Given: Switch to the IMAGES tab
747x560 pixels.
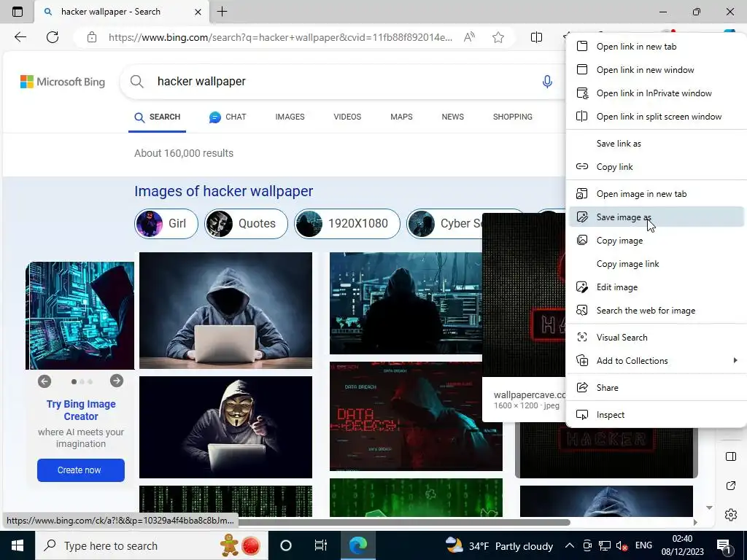Looking at the screenshot, I should (x=290, y=117).
